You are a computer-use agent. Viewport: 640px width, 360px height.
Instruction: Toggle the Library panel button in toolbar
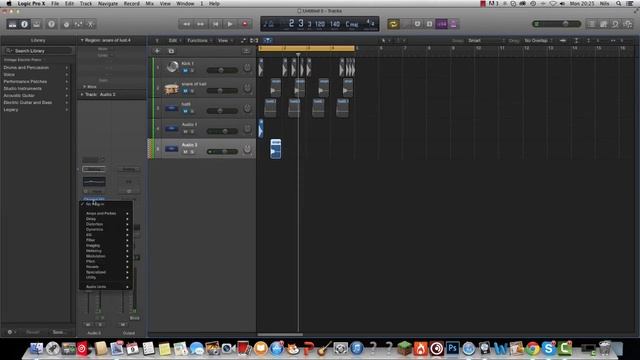coord(12,24)
